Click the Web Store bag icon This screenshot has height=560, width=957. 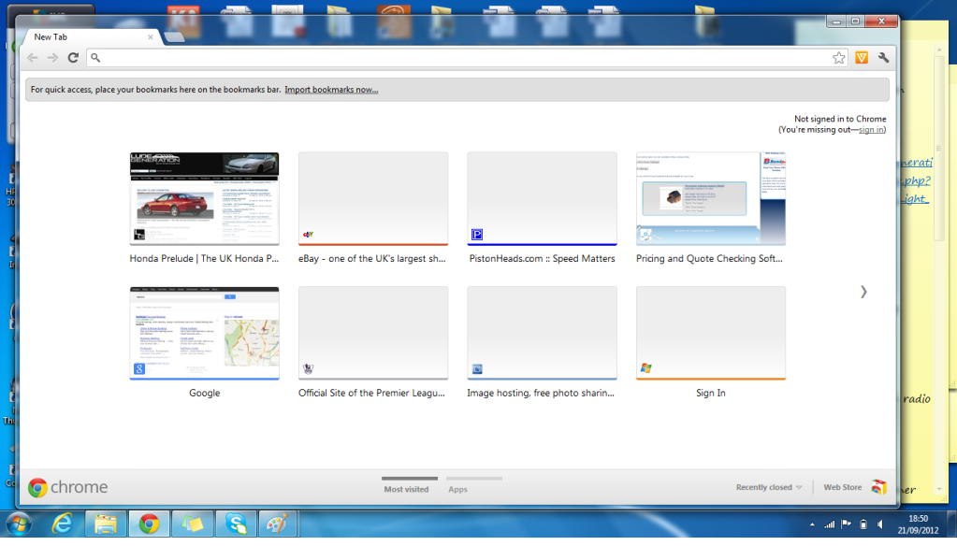point(878,487)
